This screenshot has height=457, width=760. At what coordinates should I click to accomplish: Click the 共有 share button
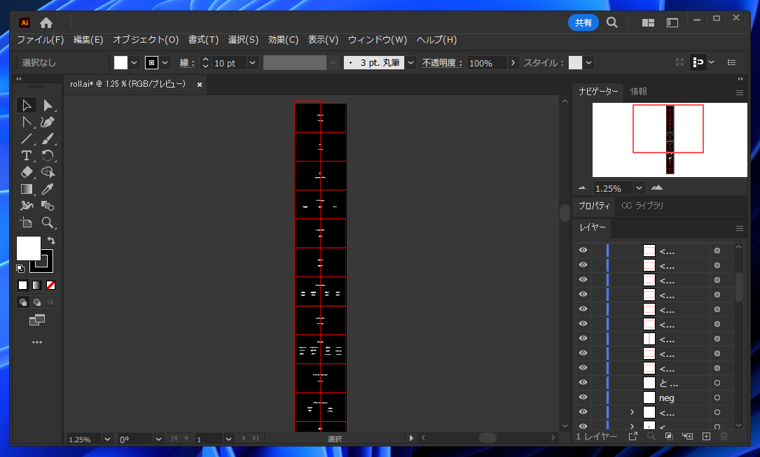(x=583, y=23)
